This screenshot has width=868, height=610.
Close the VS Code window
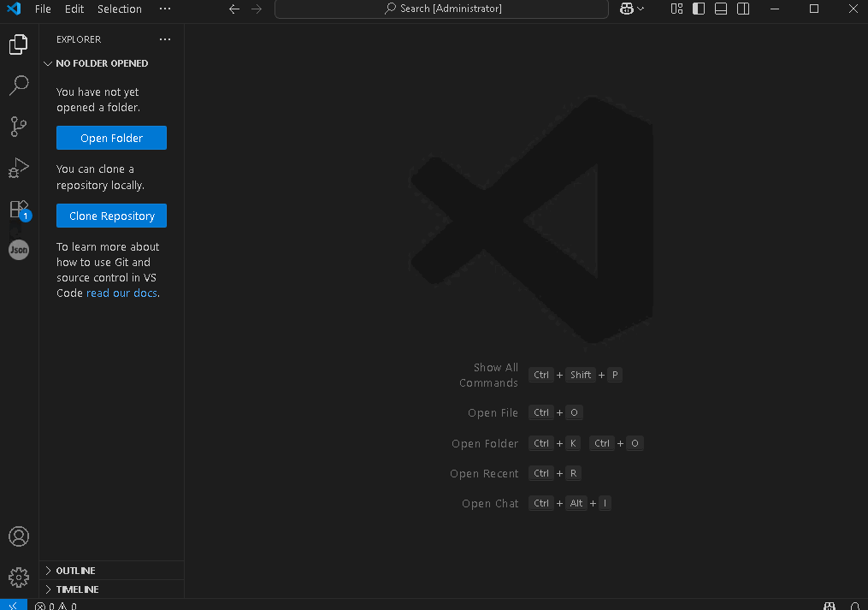(x=853, y=9)
